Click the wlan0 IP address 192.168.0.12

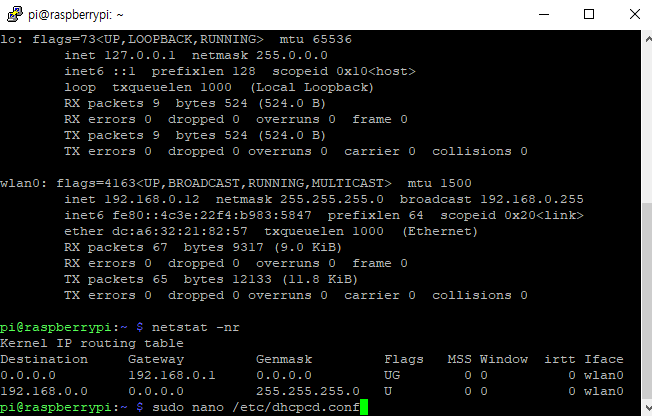tap(152, 199)
